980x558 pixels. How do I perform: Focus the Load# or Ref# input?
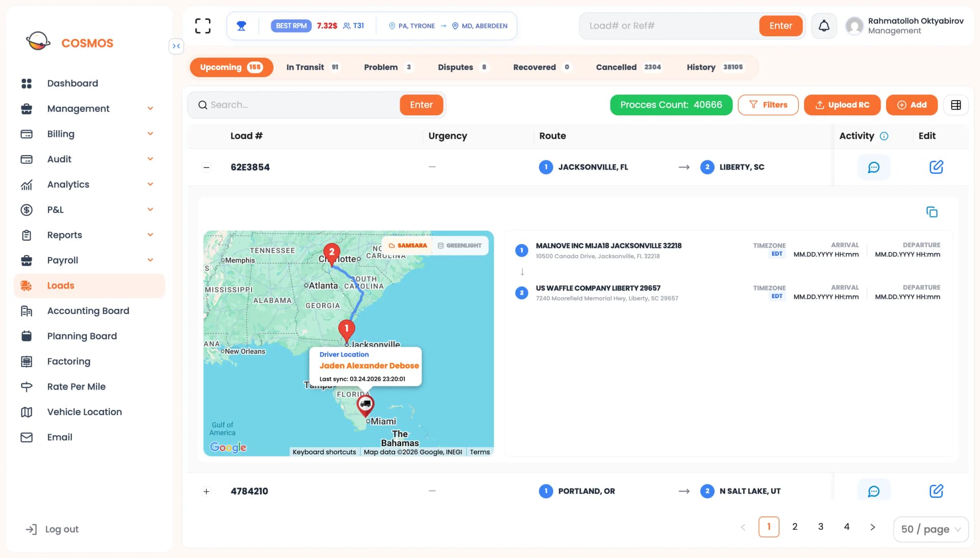coord(669,26)
